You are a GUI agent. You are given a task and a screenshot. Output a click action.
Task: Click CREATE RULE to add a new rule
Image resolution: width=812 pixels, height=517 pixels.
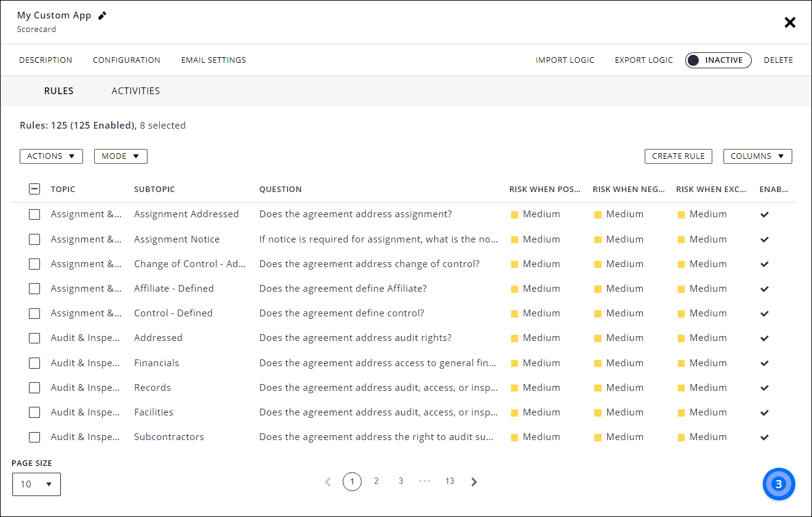[x=678, y=156]
